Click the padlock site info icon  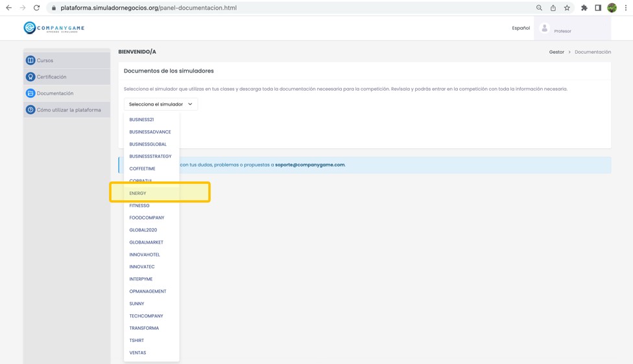pos(54,8)
